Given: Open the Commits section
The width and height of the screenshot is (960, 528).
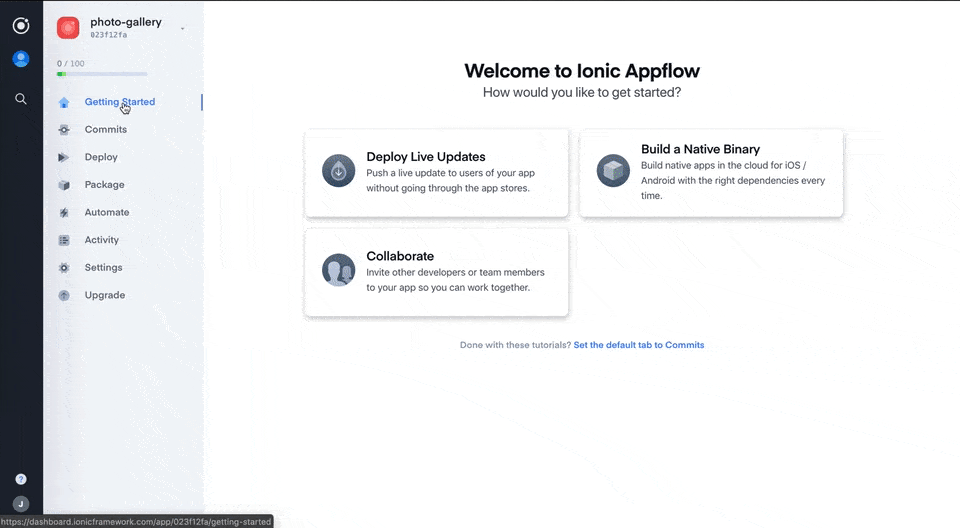Looking at the screenshot, I should point(105,130).
